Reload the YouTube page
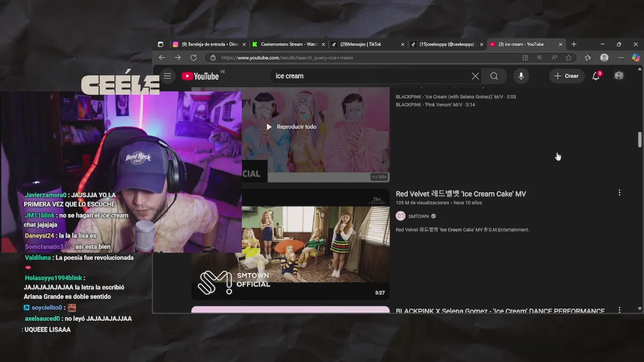 click(x=194, y=58)
